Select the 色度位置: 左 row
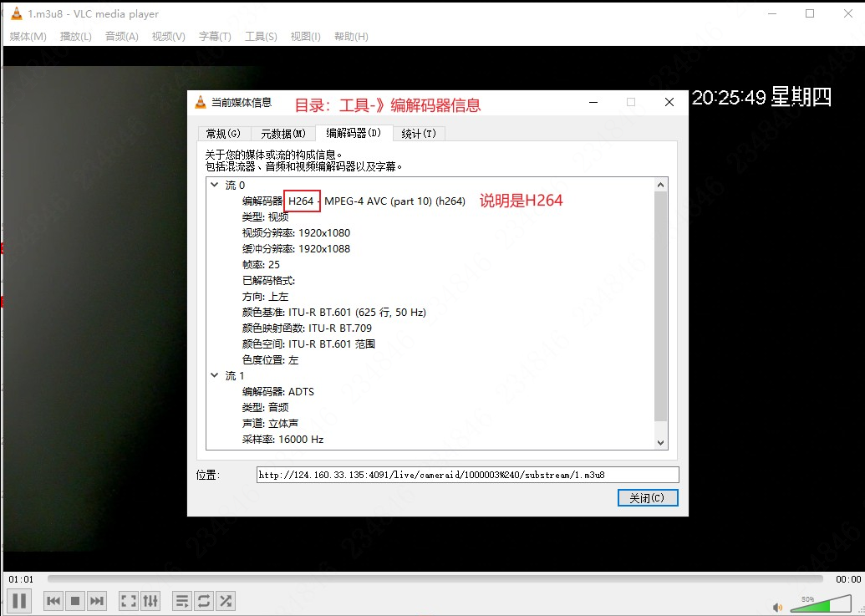This screenshot has height=616, width=865. click(270, 360)
